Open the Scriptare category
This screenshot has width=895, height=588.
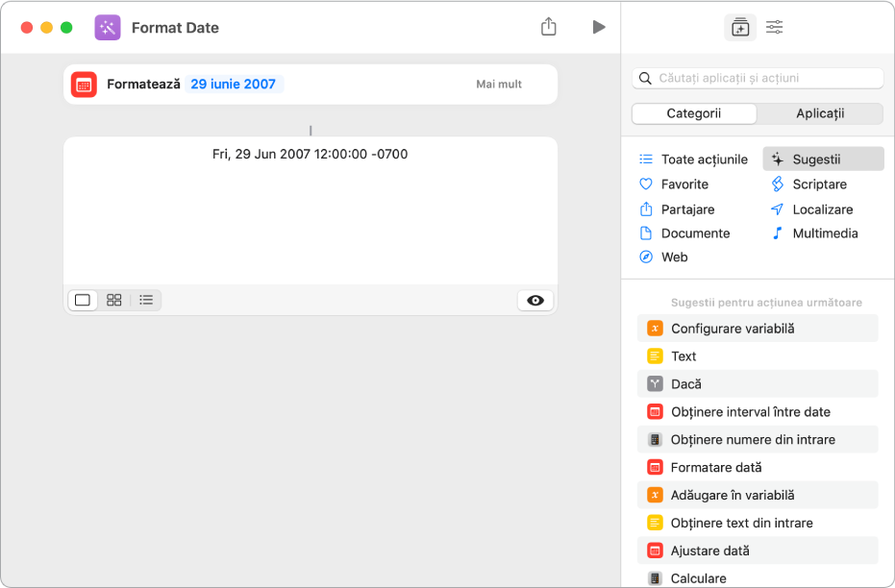pyautogui.click(x=819, y=184)
